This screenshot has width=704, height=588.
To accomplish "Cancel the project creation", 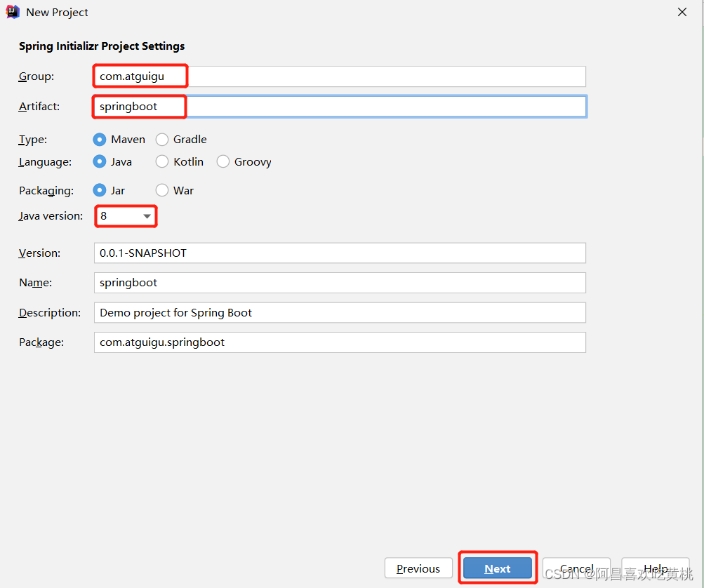I will (576, 568).
